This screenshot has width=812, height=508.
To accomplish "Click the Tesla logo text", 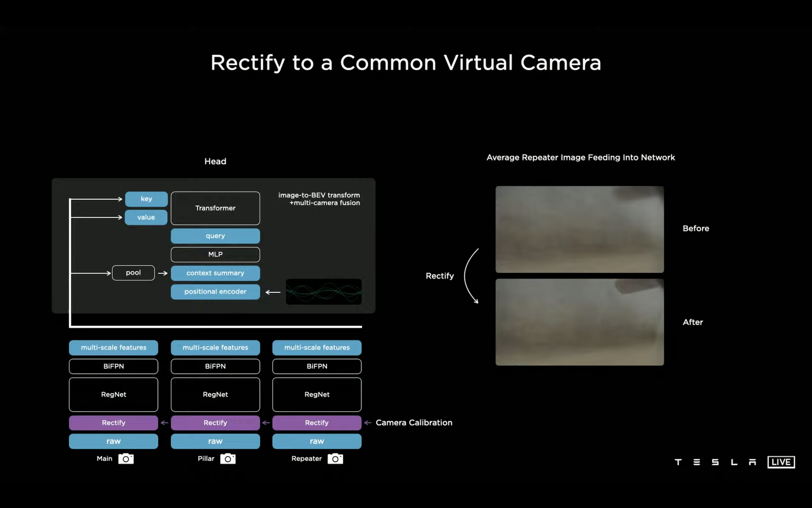I will (x=715, y=462).
